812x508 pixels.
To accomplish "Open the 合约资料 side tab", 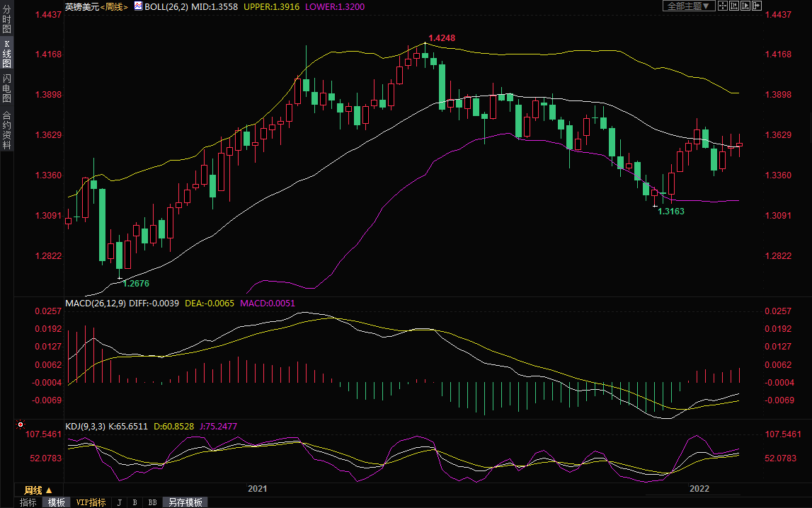I will point(6,130).
